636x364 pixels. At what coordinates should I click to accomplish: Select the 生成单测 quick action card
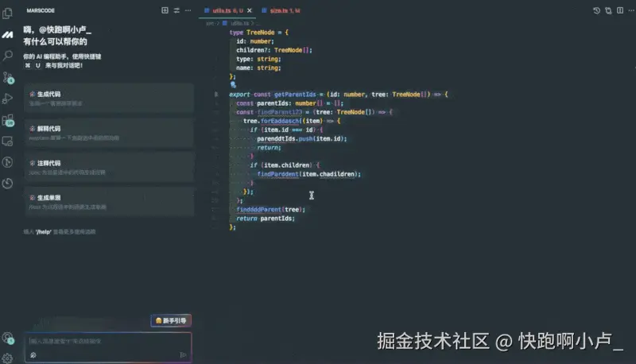pyautogui.click(x=109, y=202)
